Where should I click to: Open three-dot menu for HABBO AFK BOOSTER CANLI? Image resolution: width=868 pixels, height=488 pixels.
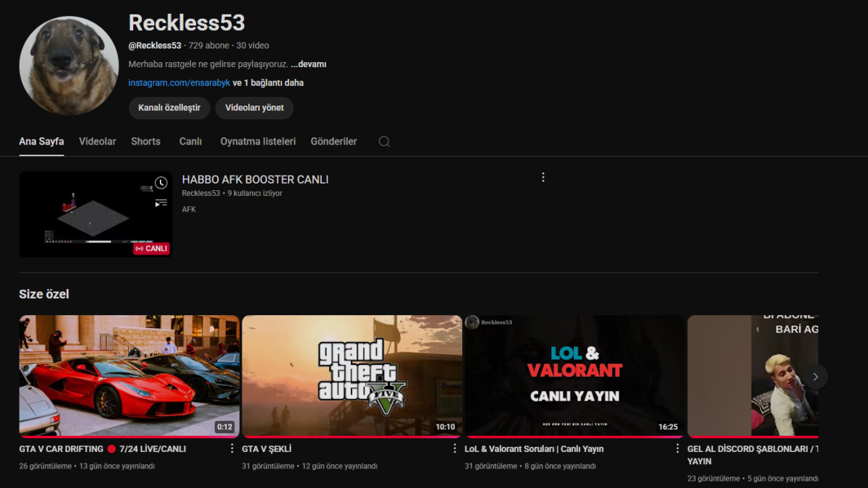pos(543,177)
